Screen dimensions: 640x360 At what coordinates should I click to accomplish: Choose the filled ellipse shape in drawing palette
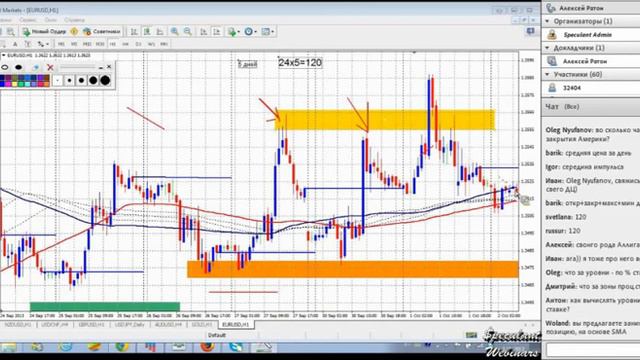[x=19, y=67]
